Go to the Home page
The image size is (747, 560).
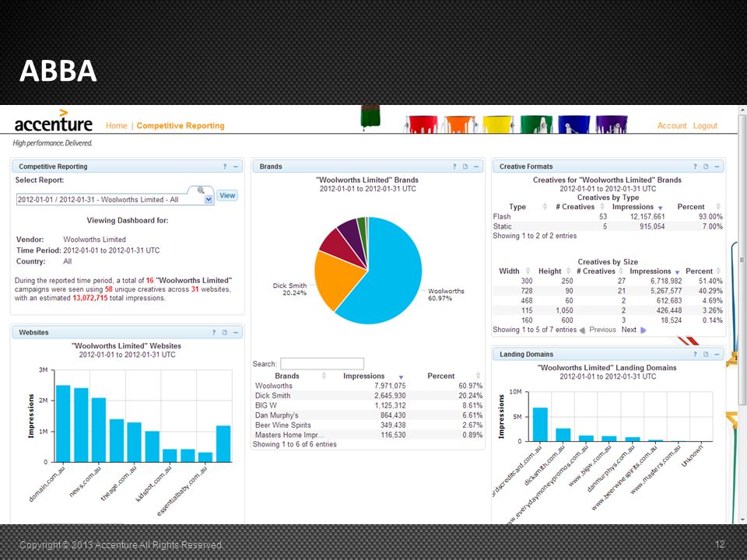116,126
